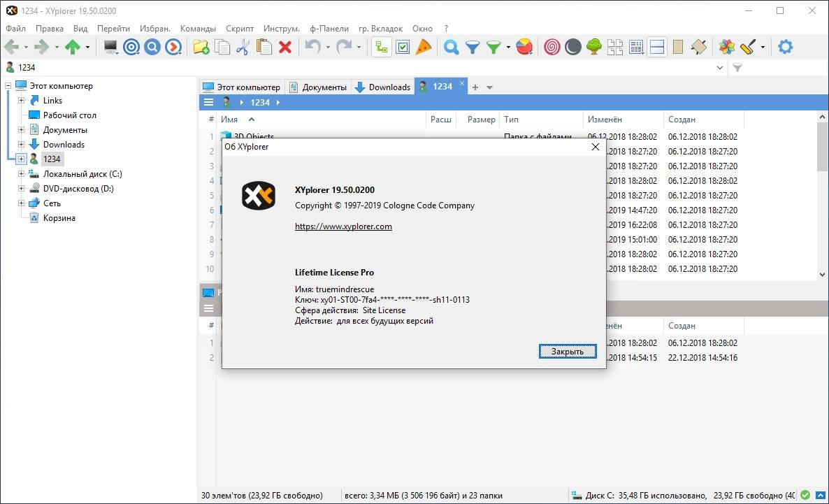
Task: Toggle the address bar funnel filter
Action: [x=737, y=68]
